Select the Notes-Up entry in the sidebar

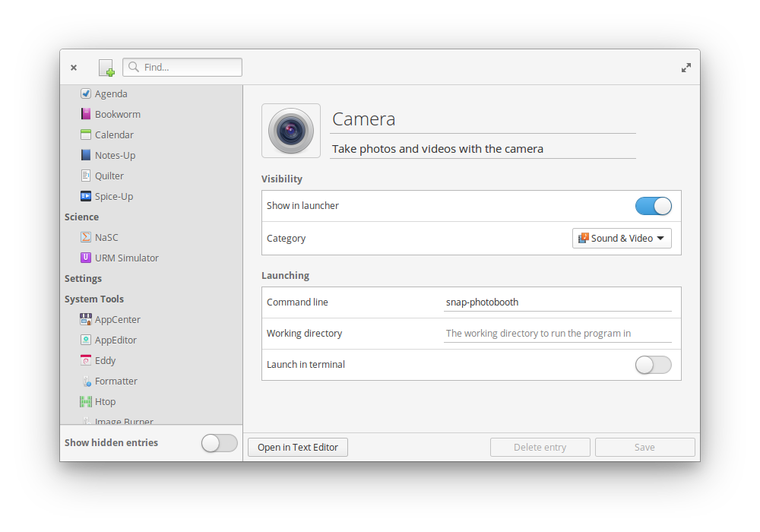[151, 155]
